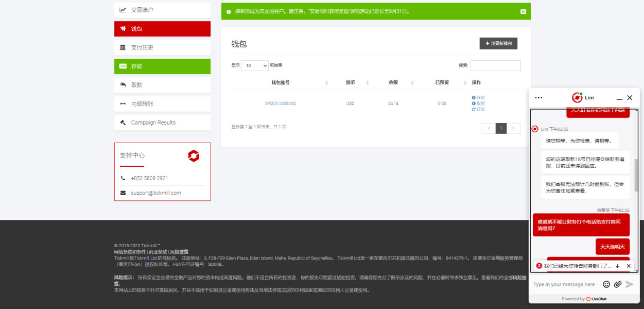
Task: Open the Powered by LiveChat link
Action: [x=584, y=299]
